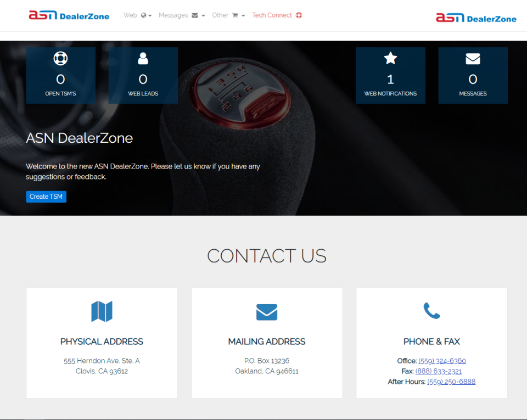Click the Fax number (888) 633-2321

pos(438,371)
